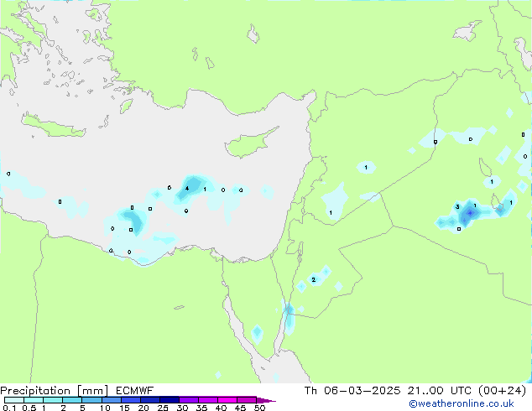This screenshot has width=532, height=411.
Task: Pick the magenta swatch between 40 and 45
Action: [227, 400]
